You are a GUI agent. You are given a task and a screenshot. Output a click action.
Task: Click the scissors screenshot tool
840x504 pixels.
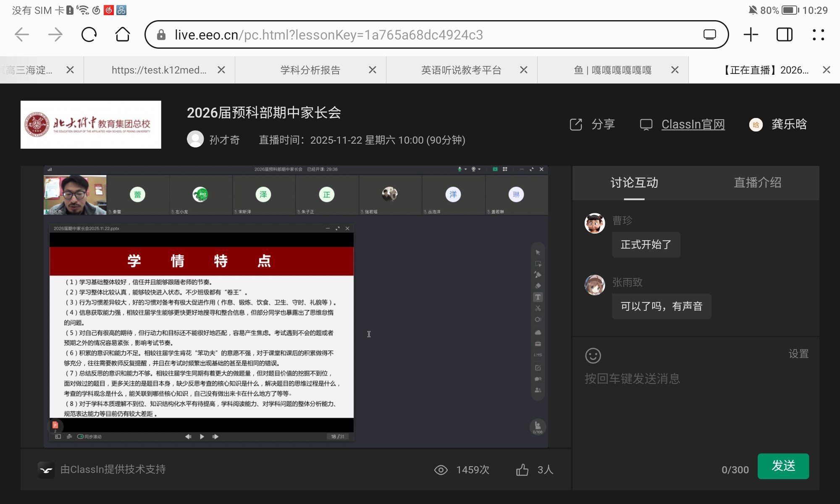click(538, 308)
